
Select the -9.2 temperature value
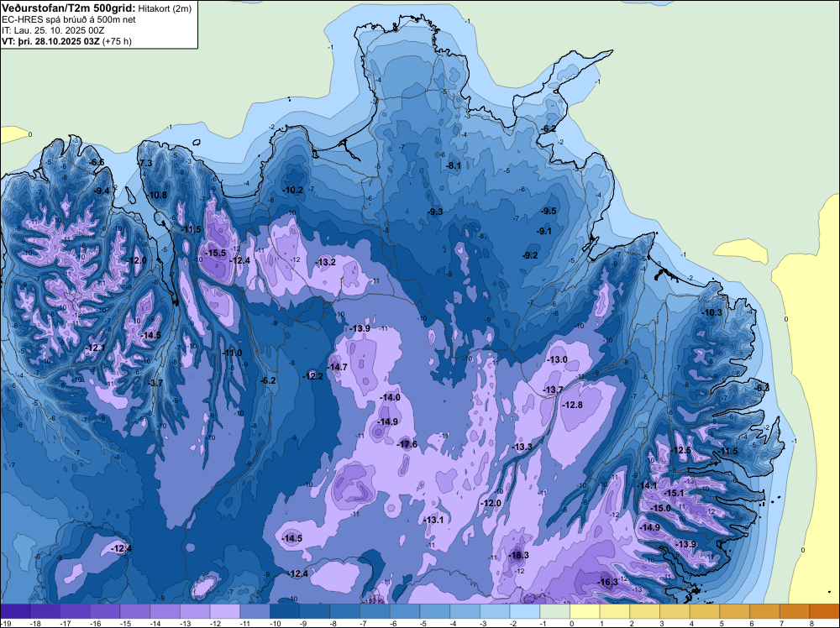(x=530, y=255)
